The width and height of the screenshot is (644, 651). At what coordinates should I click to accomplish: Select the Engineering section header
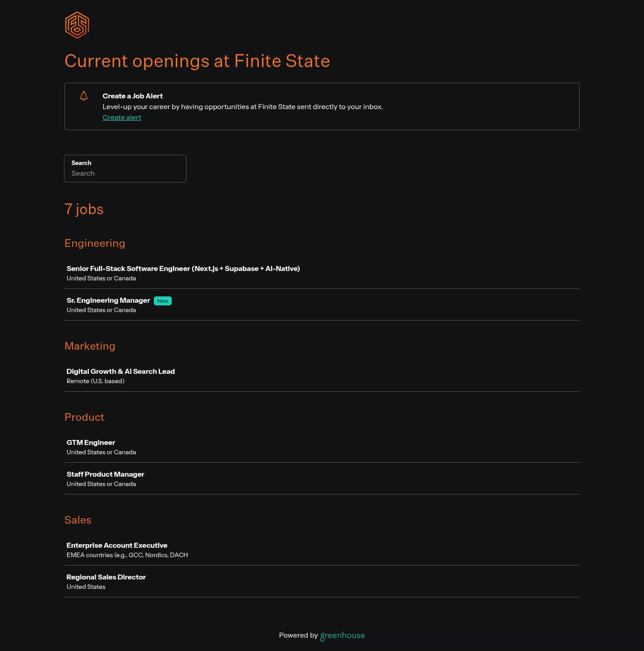(x=95, y=243)
